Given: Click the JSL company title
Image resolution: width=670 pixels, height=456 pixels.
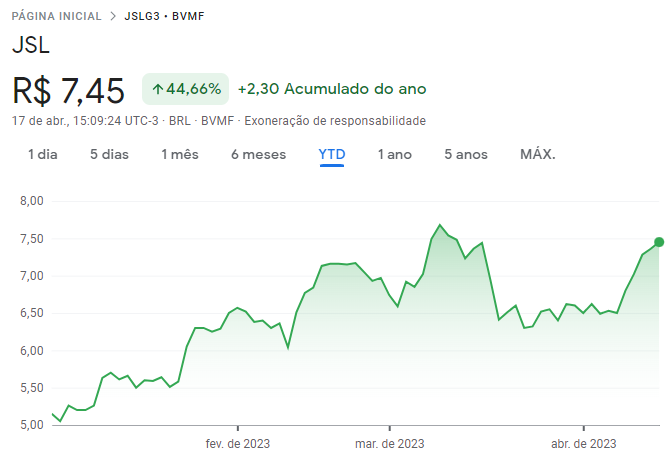Looking at the screenshot, I should click(31, 44).
